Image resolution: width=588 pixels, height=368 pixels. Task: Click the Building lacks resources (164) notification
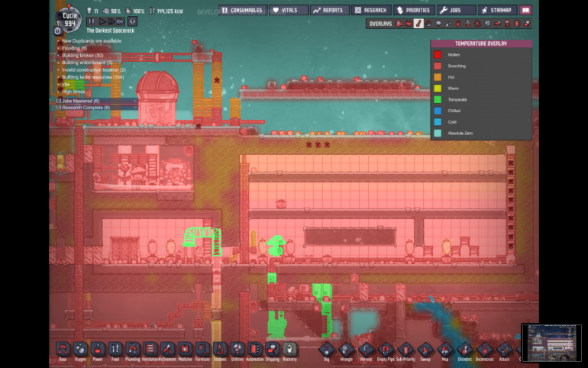point(92,77)
